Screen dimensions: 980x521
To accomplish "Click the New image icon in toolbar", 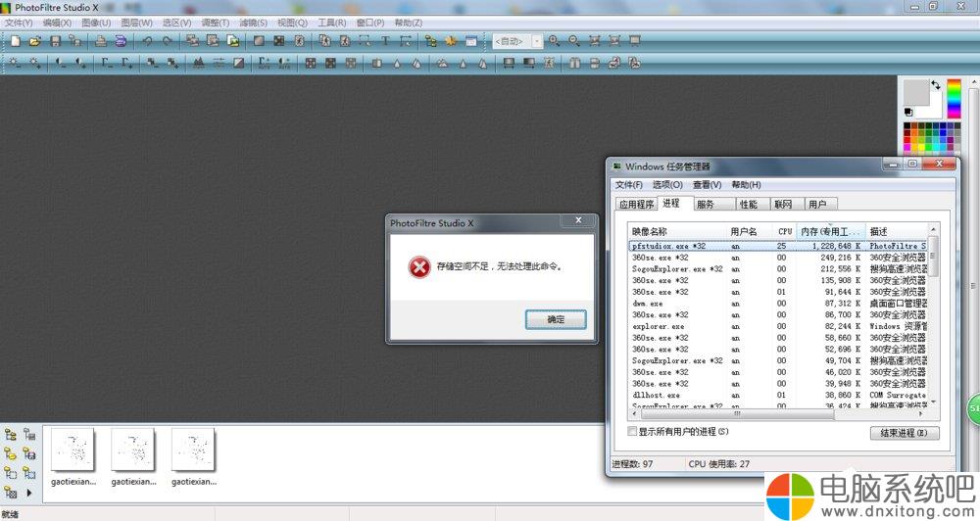I will (16, 41).
